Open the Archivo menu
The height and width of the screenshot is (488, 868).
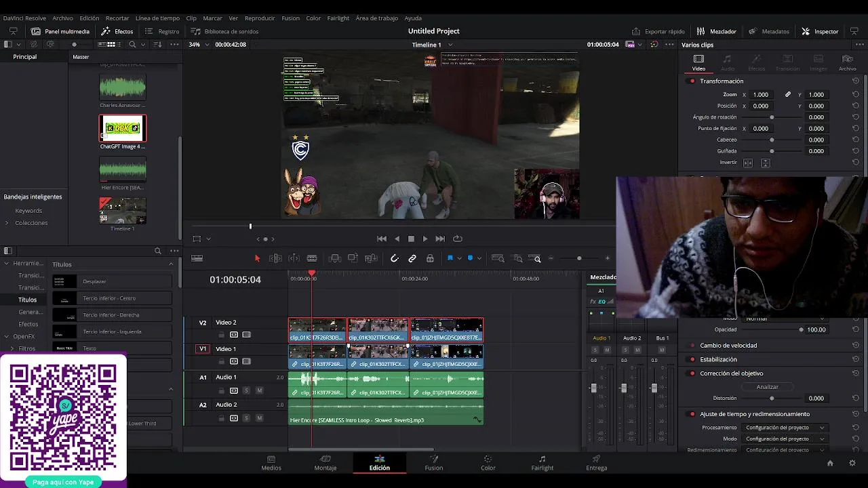(x=62, y=18)
